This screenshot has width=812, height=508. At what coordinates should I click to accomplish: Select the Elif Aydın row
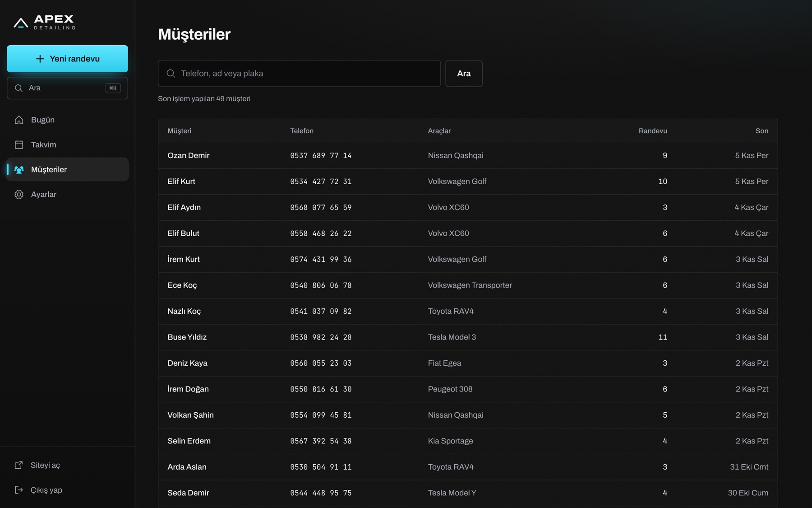tap(468, 207)
